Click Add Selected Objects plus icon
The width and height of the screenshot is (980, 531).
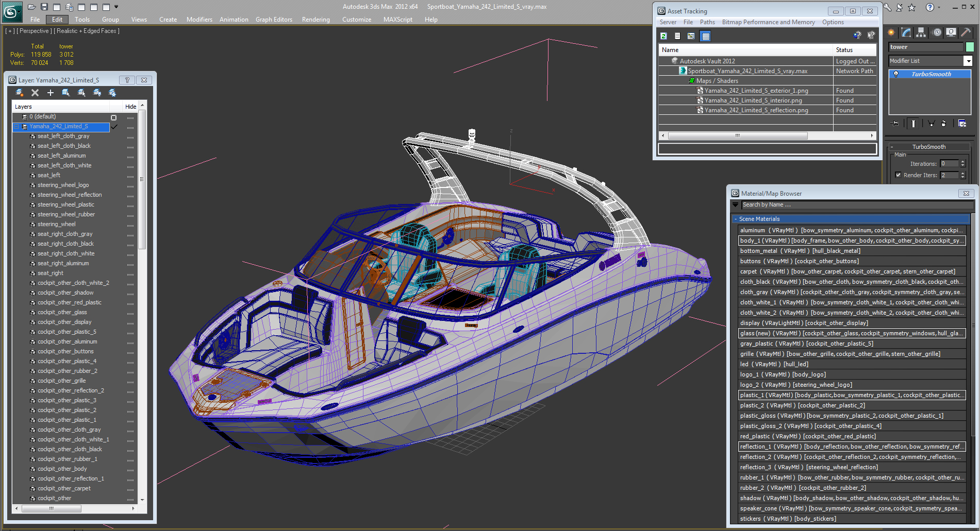point(51,93)
